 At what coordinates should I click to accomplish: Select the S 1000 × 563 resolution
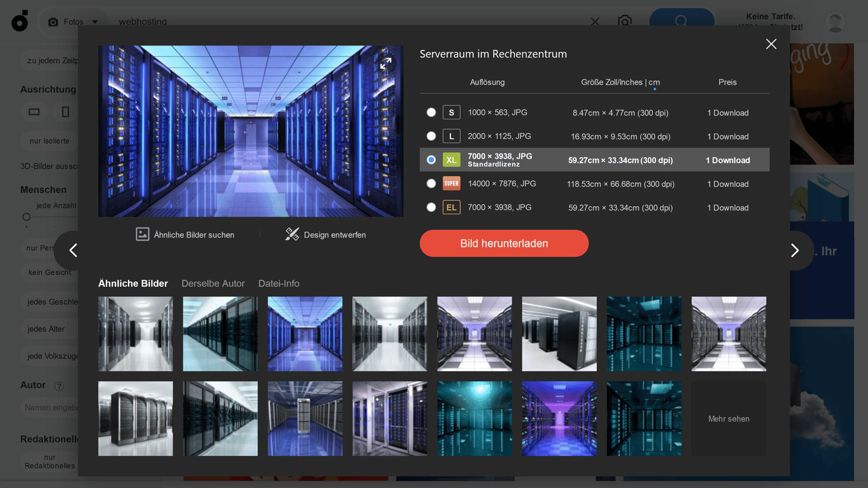[431, 112]
